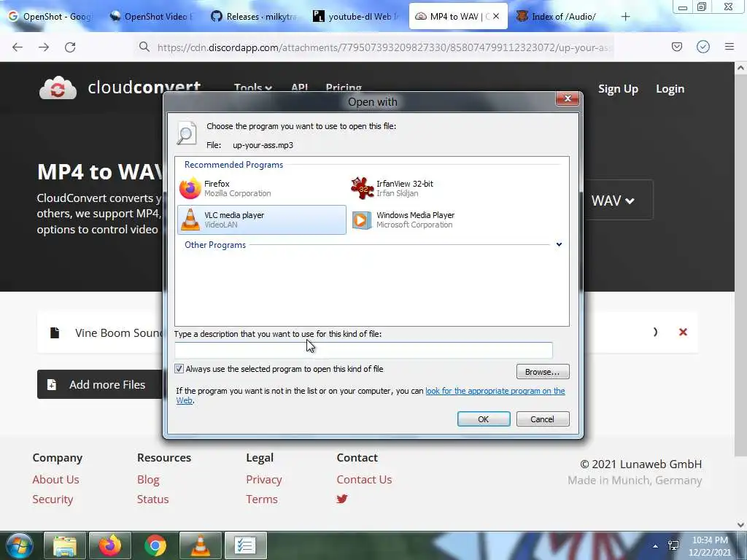Expand the Other Programs section
The image size is (747, 560).
tap(559, 244)
